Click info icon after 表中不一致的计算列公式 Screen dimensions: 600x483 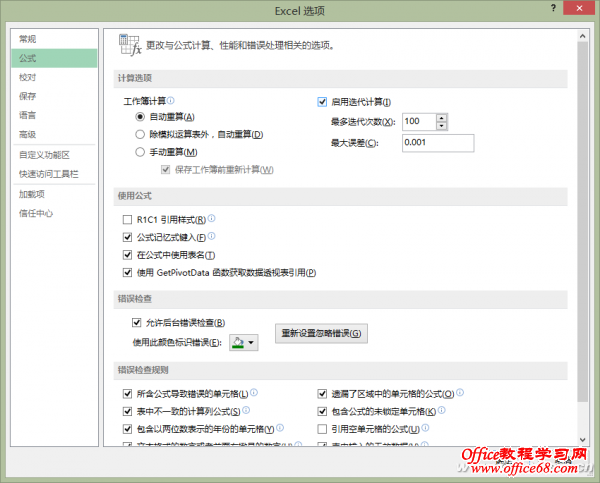246,410
